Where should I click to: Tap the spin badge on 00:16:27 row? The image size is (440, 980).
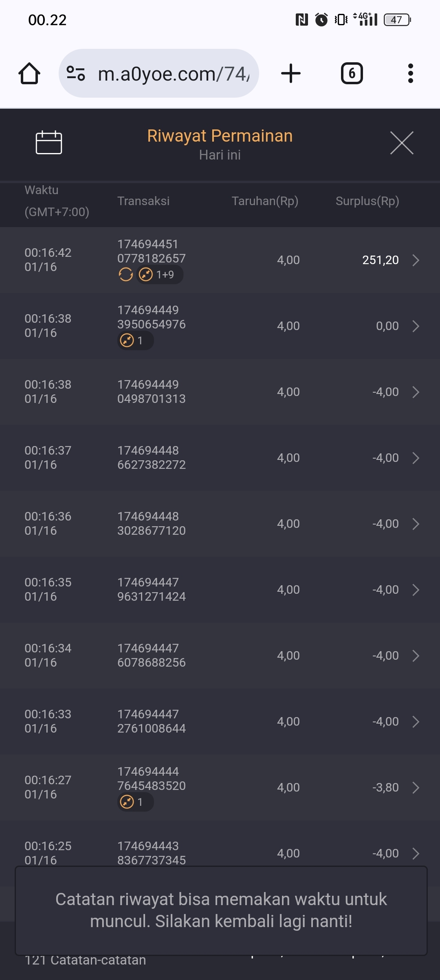pos(135,802)
